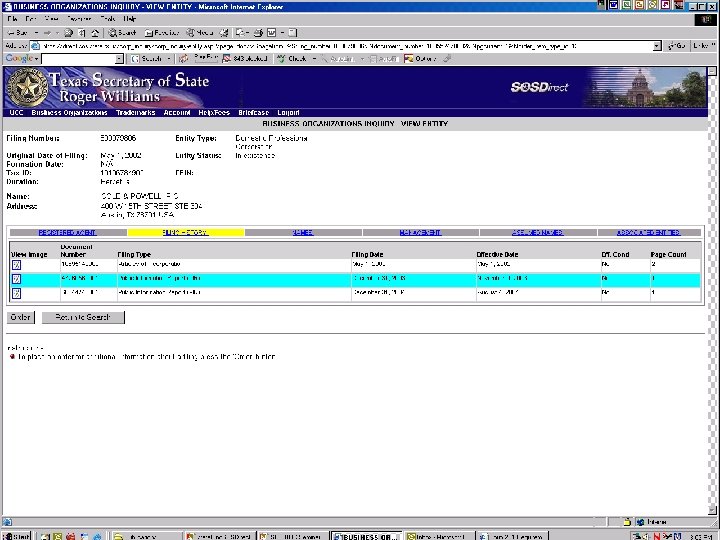The width and height of the screenshot is (720, 540).
Task: Switch to the Inbox taskbar window
Action: point(439,536)
